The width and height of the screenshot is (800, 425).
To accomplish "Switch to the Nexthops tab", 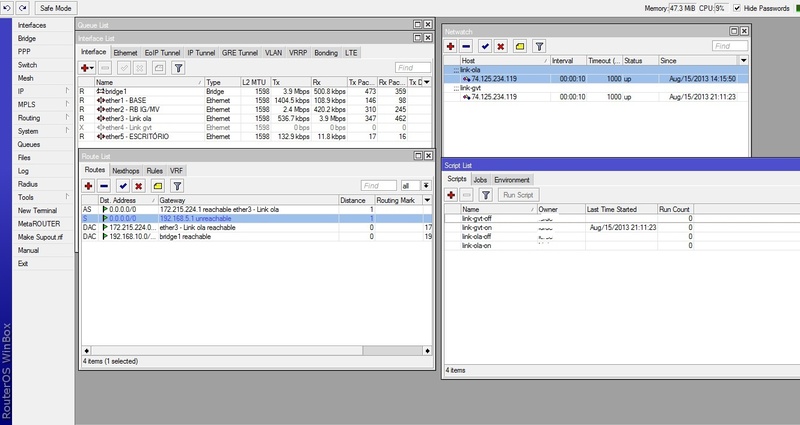I will pyautogui.click(x=125, y=171).
